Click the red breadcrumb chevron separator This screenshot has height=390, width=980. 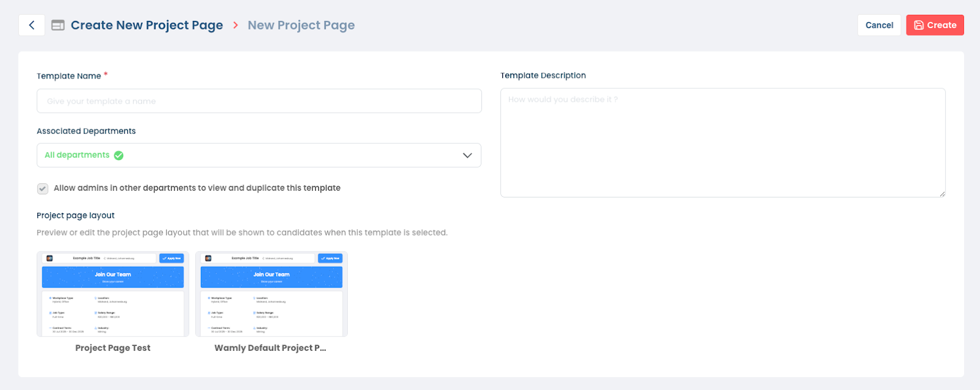click(x=235, y=25)
